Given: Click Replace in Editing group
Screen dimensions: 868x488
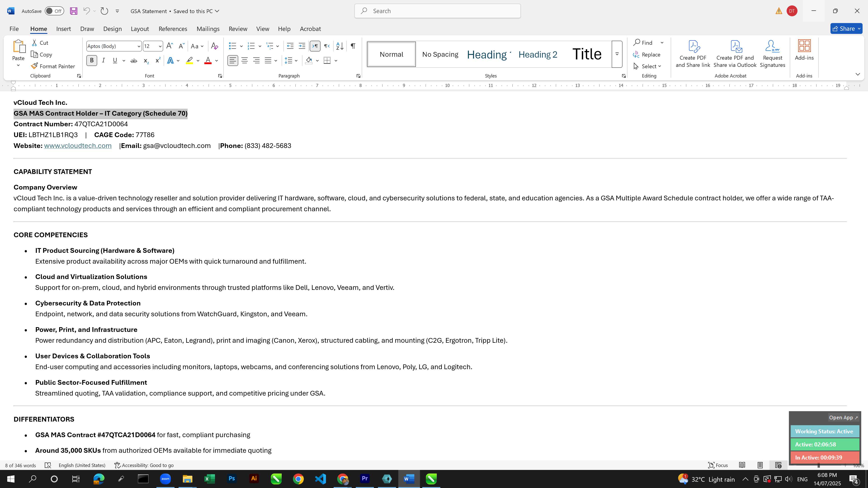Looking at the screenshot, I should click(647, 54).
